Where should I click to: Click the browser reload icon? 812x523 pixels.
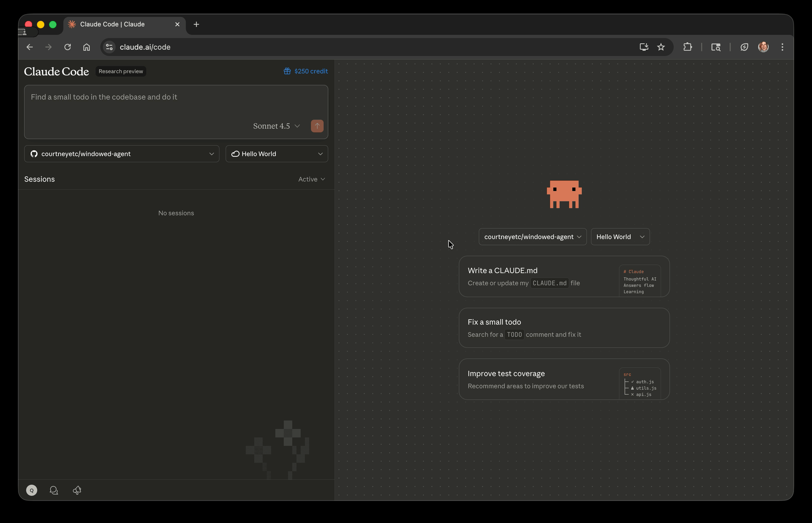tap(68, 47)
